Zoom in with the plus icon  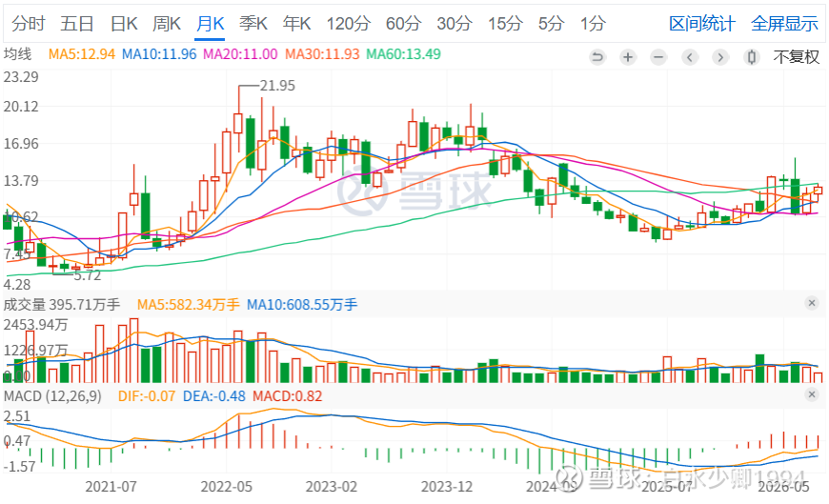click(x=628, y=56)
